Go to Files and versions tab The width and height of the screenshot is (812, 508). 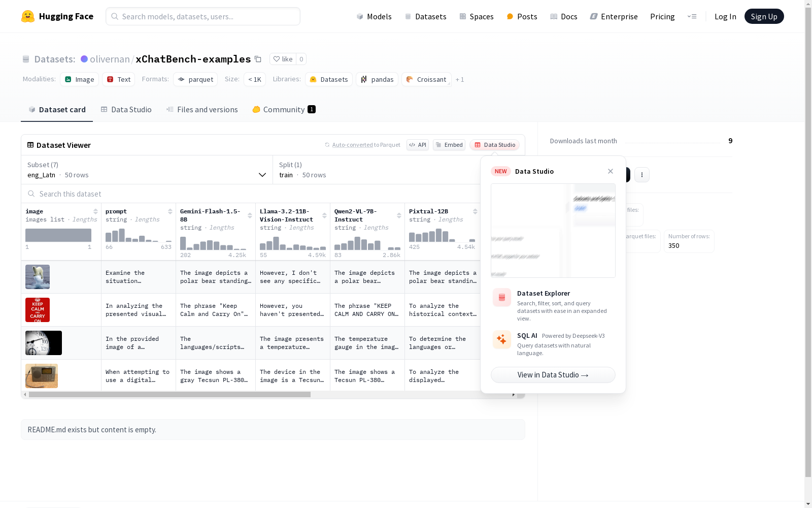(202, 109)
